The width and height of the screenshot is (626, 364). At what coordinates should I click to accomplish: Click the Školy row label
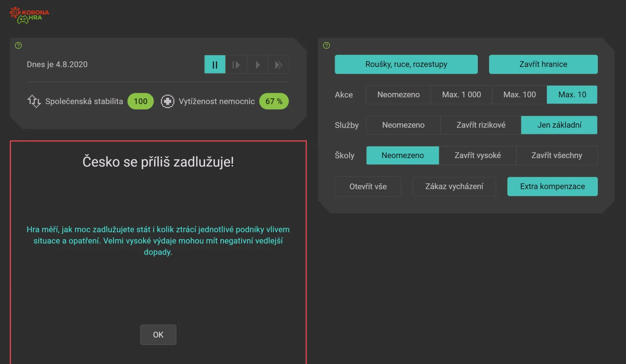coord(345,156)
